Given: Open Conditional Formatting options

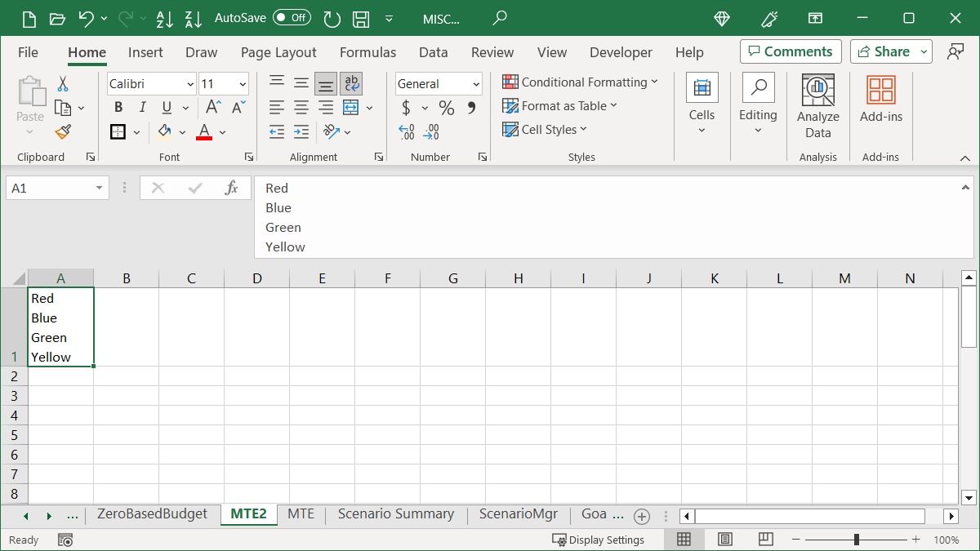Looking at the screenshot, I should (581, 82).
